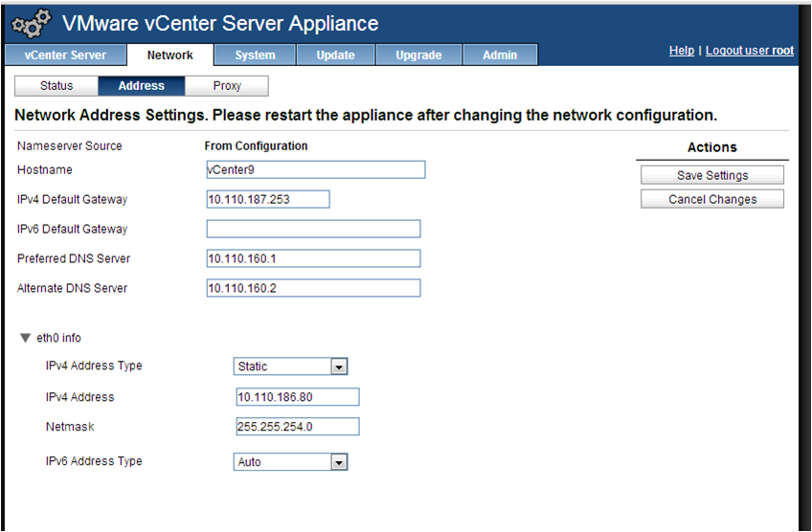This screenshot has height=532, width=812.
Task: Click the 'IPv4 Address Type' label
Action: tap(94, 366)
